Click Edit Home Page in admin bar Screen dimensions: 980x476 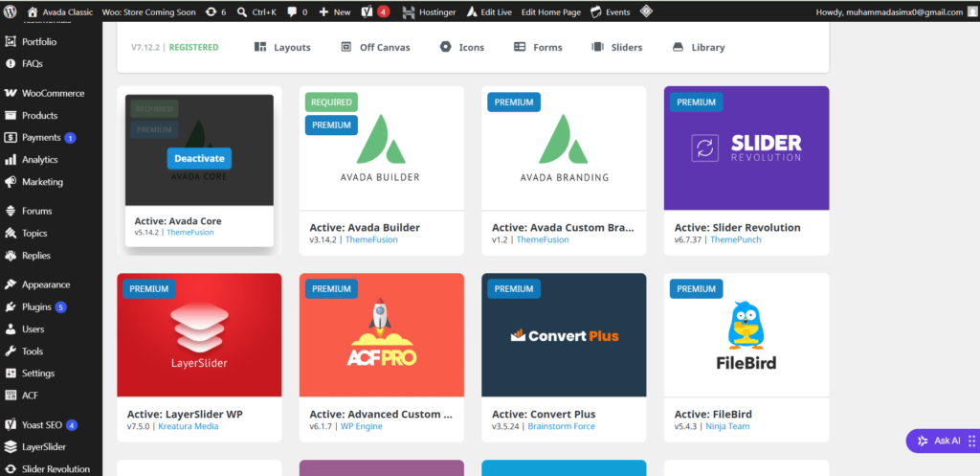coord(550,11)
